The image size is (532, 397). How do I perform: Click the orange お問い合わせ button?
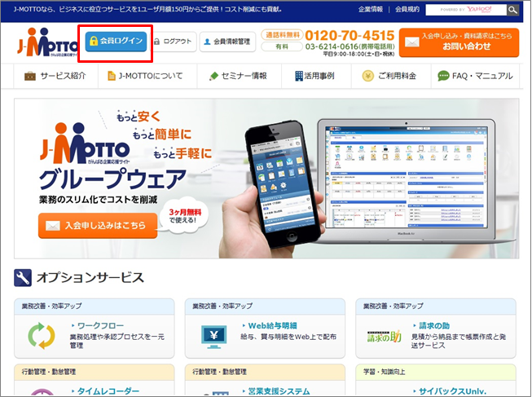[x=459, y=42]
